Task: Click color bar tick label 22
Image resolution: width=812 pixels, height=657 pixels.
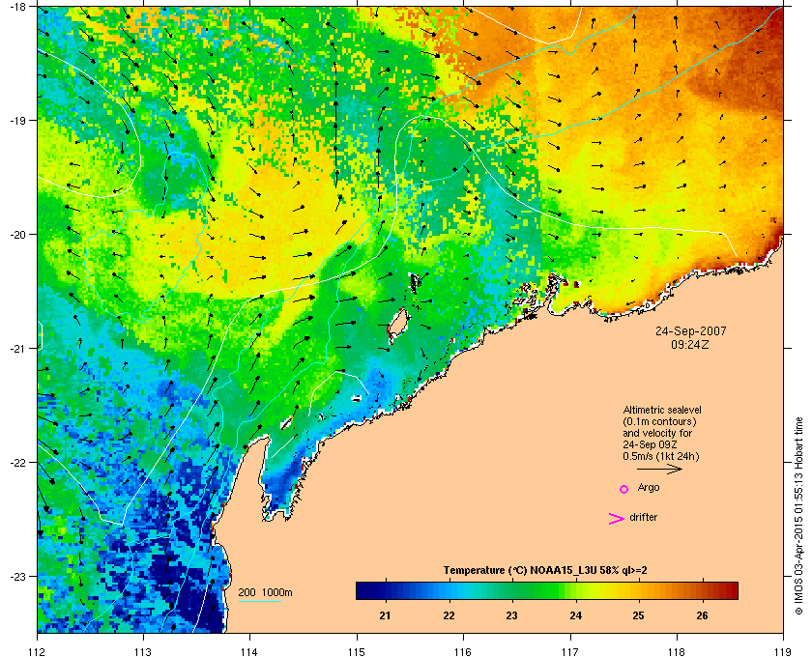Action: (x=449, y=615)
